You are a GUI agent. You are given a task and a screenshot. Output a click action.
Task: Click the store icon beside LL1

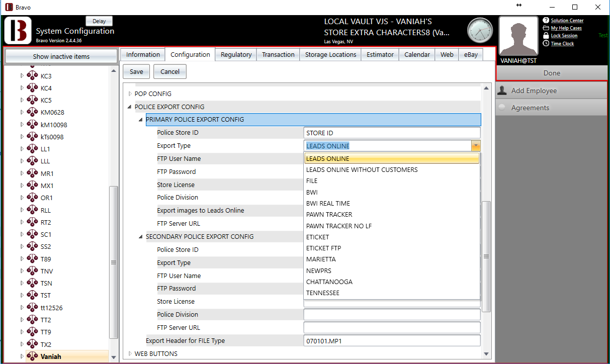pyautogui.click(x=33, y=149)
